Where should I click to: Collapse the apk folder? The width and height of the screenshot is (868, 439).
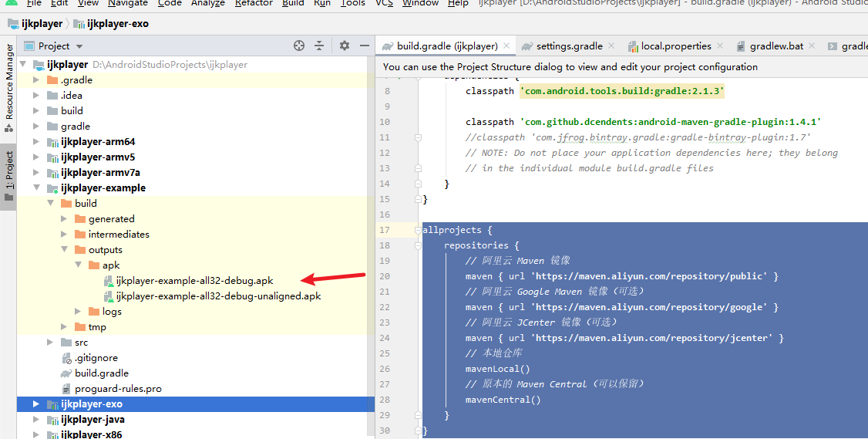[x=78, y=265]
